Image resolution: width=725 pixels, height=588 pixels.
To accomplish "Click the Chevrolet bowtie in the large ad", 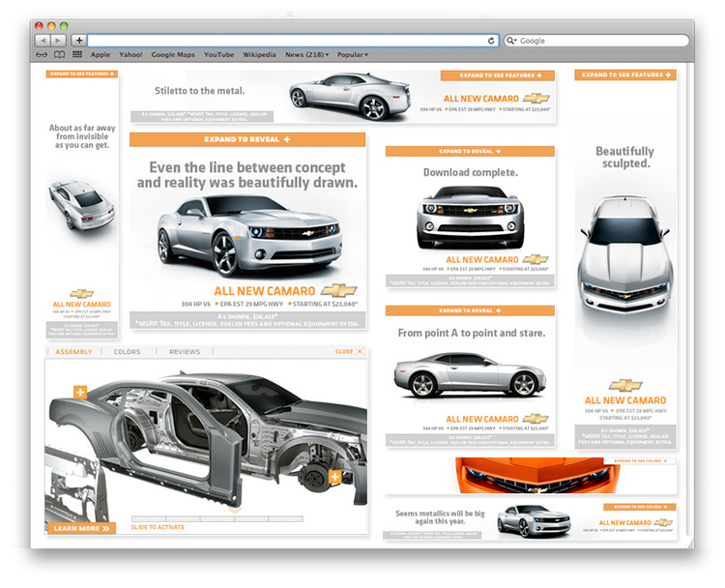I will click(x=338, y=290).
